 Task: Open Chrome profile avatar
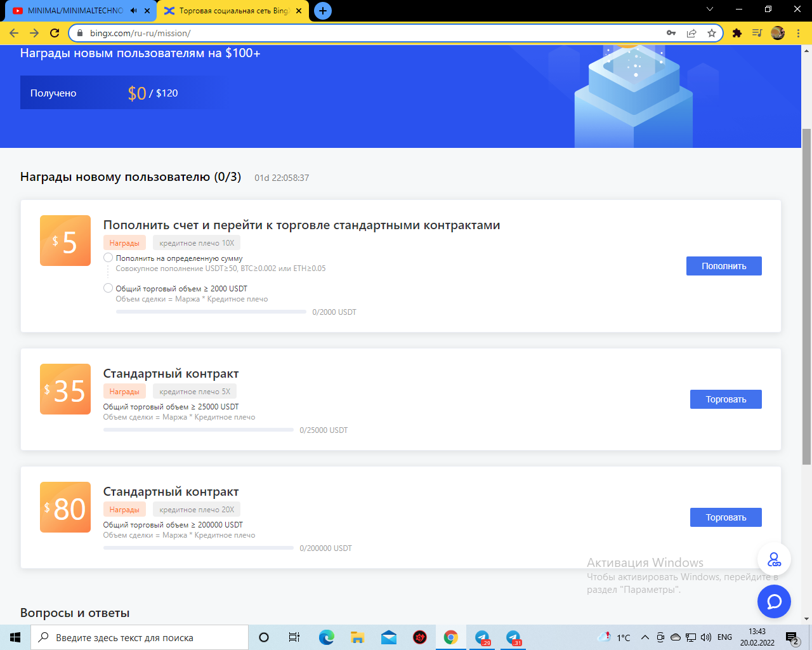(x=778, y=33)
